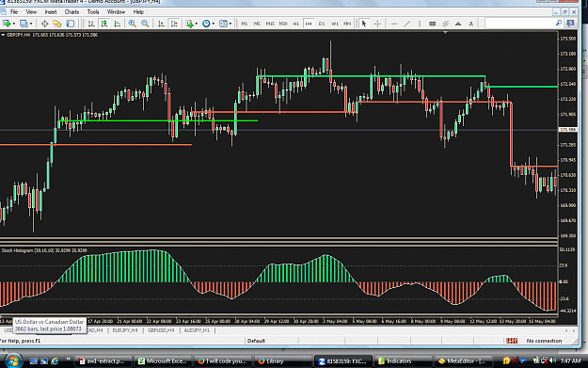Open the Window menu
Image resolution: width=588 pixels, height=368 pixels.
click(117, 12)
